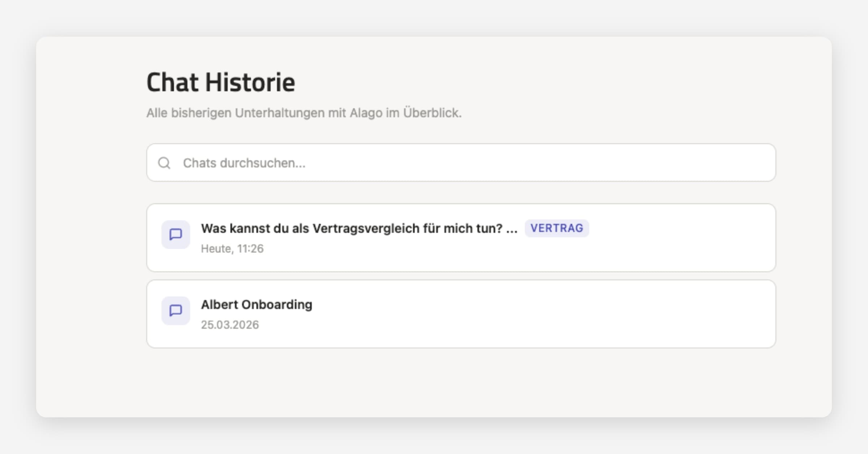868x454 pixels.
Task: Open the 'Albert Onboarding' chat title
Action: pos(256,305)
